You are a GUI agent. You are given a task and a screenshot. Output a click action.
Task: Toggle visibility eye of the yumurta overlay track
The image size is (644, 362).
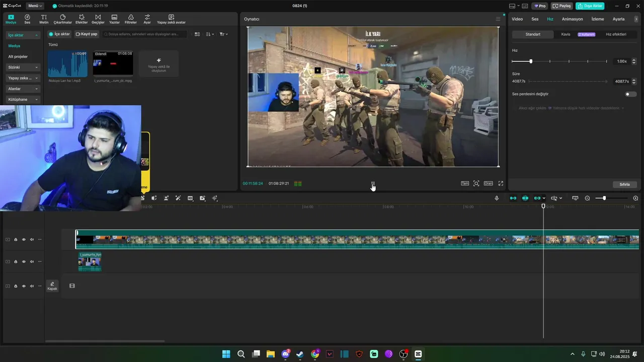pos(24,261)
